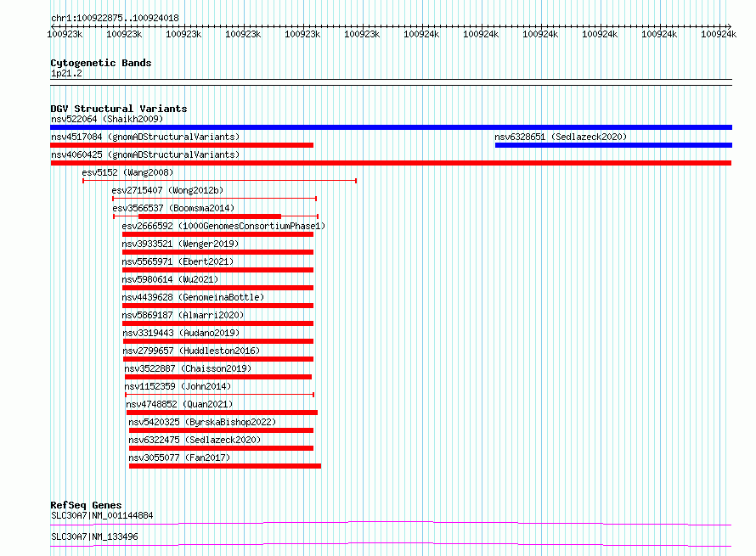
Task: Open the SLC30A7|NM_133496 gene label
Action: click(x=94, y=536)
